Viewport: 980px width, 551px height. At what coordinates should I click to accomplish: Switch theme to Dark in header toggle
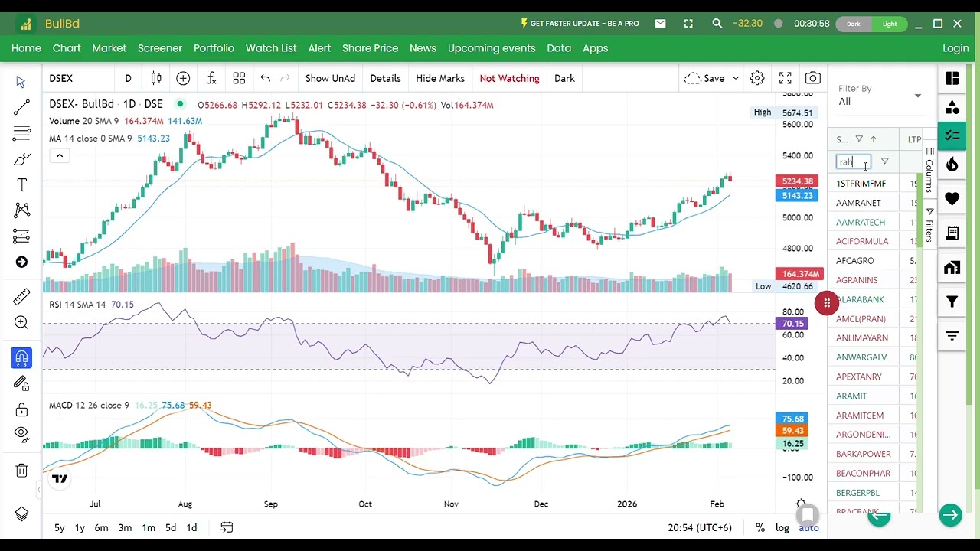(x=854, y=24)
